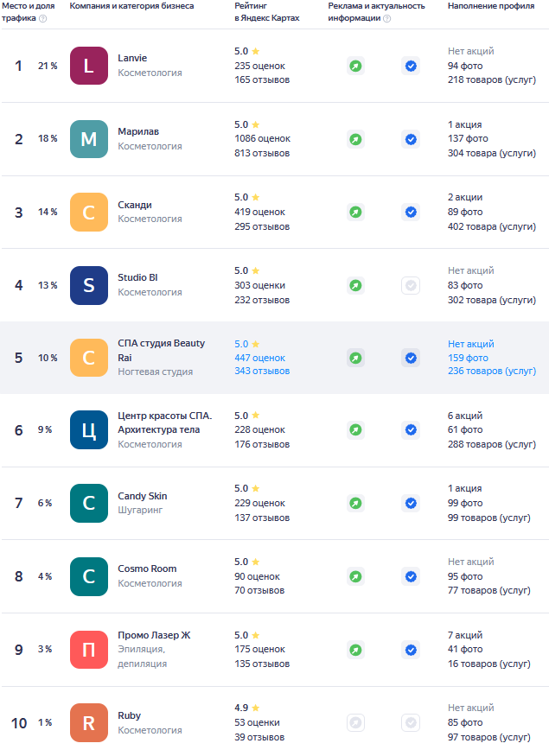Open the СПА студия Beauty Rai company name

pyautogui.click(x=161, y=350)
